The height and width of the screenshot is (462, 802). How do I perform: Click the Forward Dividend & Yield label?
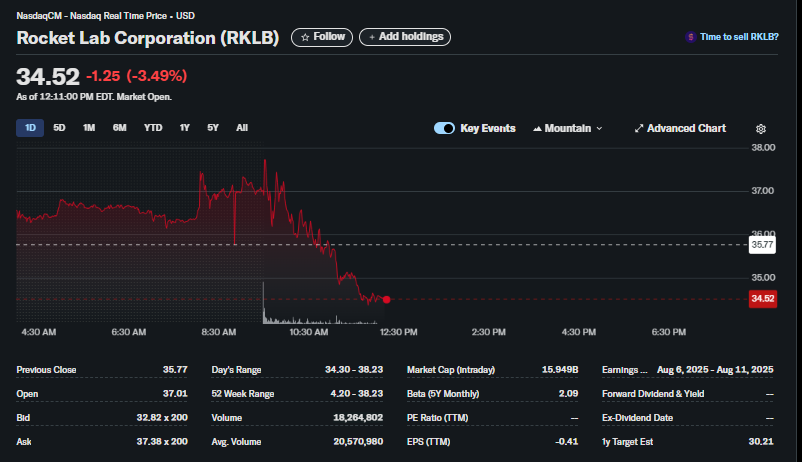(653, 394)
